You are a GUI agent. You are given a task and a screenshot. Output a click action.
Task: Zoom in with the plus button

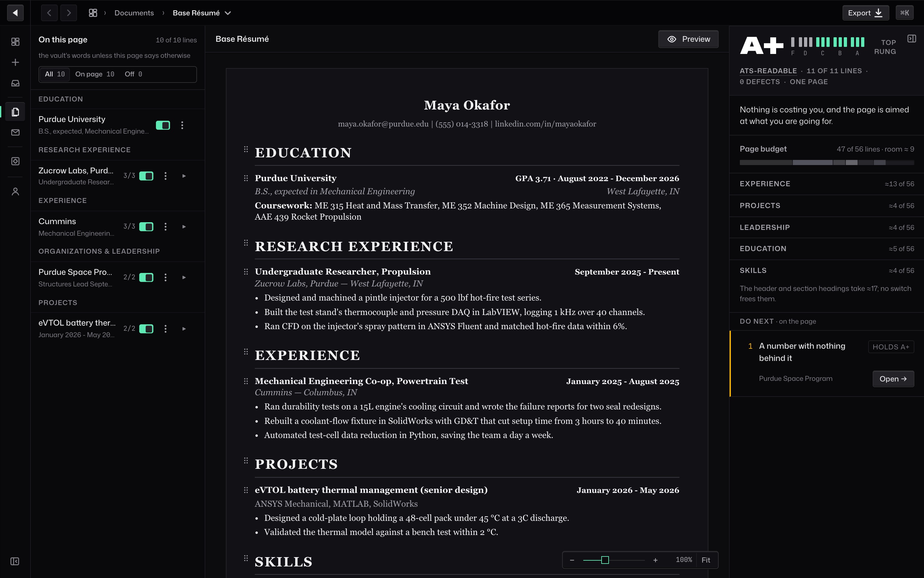click(655, 560)
